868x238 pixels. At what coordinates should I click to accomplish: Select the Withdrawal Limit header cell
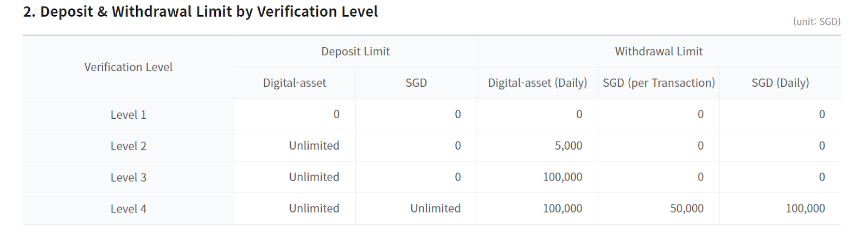[x=659, y=52]
